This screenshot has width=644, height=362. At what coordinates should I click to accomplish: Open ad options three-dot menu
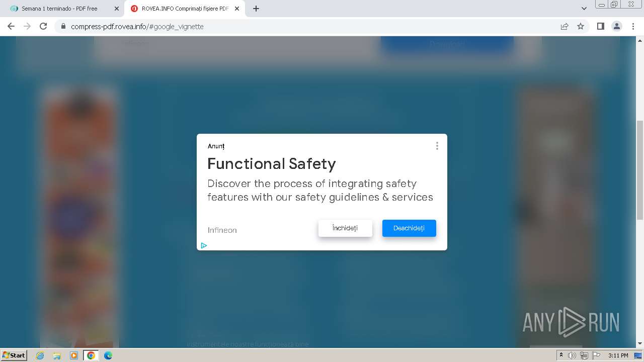point(437,146)
